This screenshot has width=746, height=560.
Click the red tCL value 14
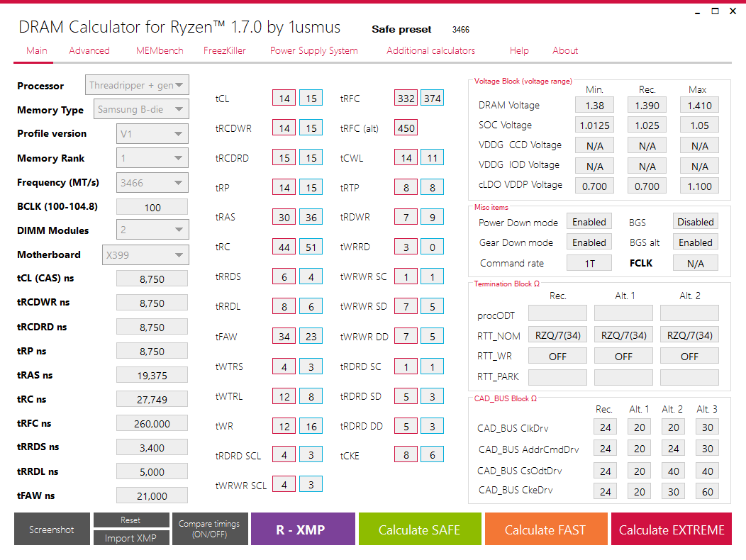tap(284, 98)
